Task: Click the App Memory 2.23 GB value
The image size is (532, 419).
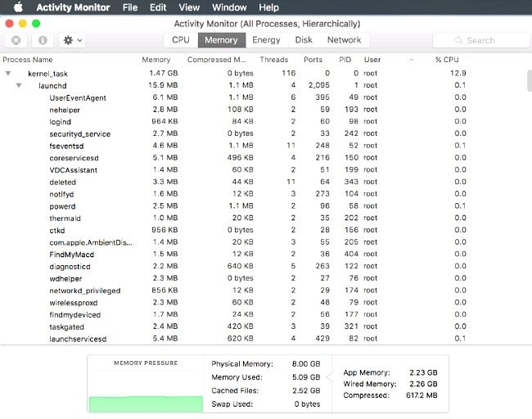Action: point(423,372)
